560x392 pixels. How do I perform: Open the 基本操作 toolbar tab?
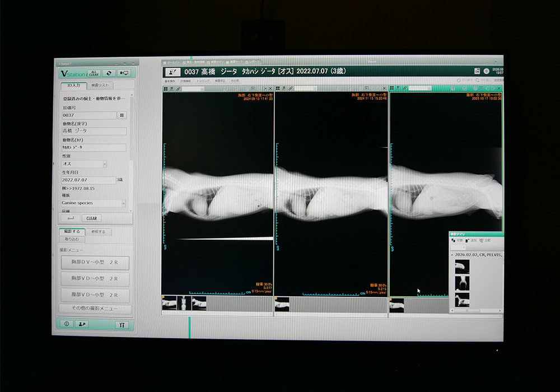pos(170,81)
